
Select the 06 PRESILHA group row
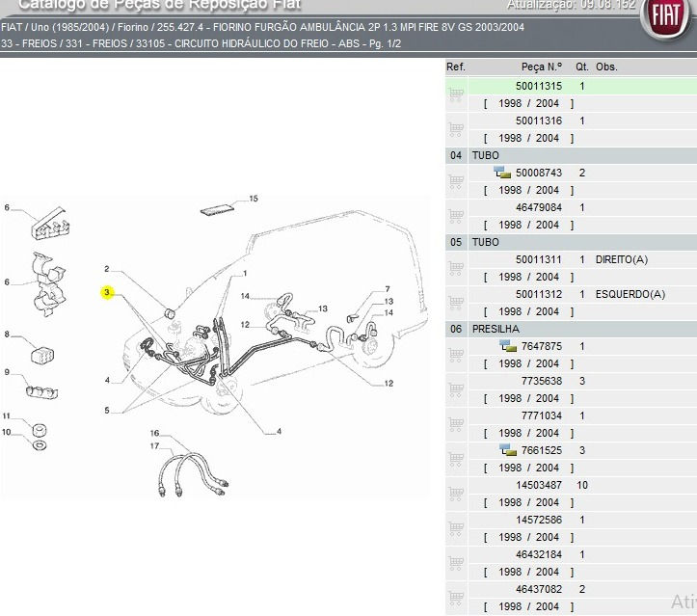tap(572, 329)
